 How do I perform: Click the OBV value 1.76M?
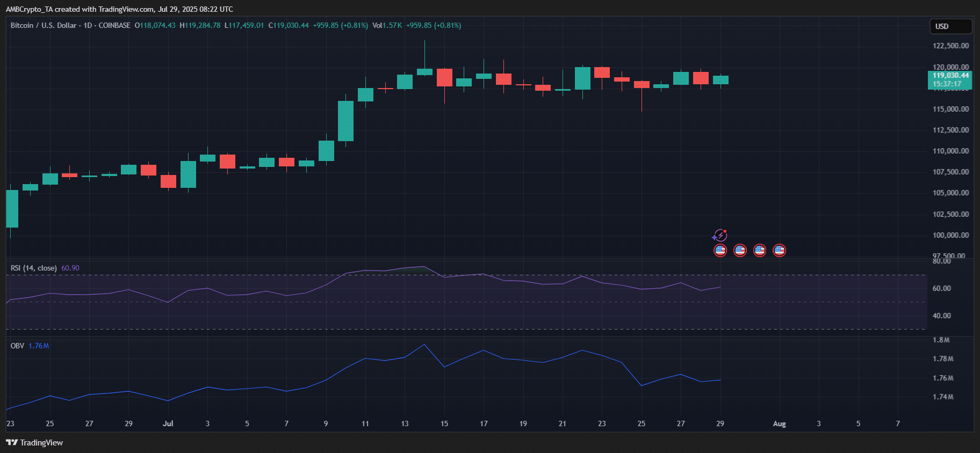pos(39,346)
